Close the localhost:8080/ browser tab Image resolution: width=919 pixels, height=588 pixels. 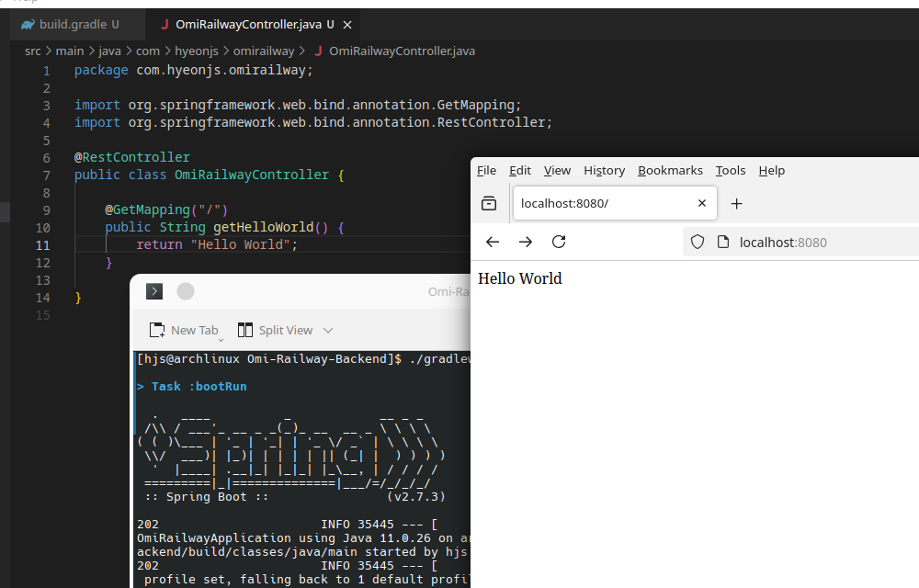coord(702,203)
